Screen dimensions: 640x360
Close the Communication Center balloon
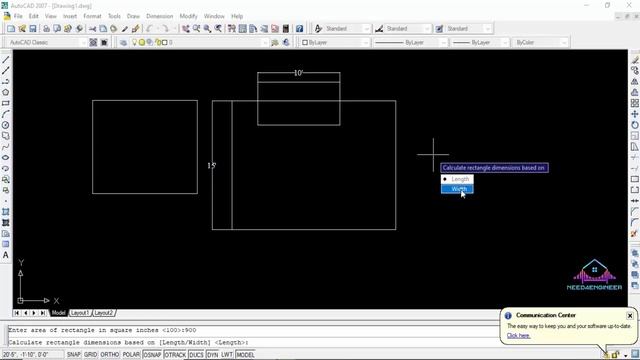(x=630, y=316)
